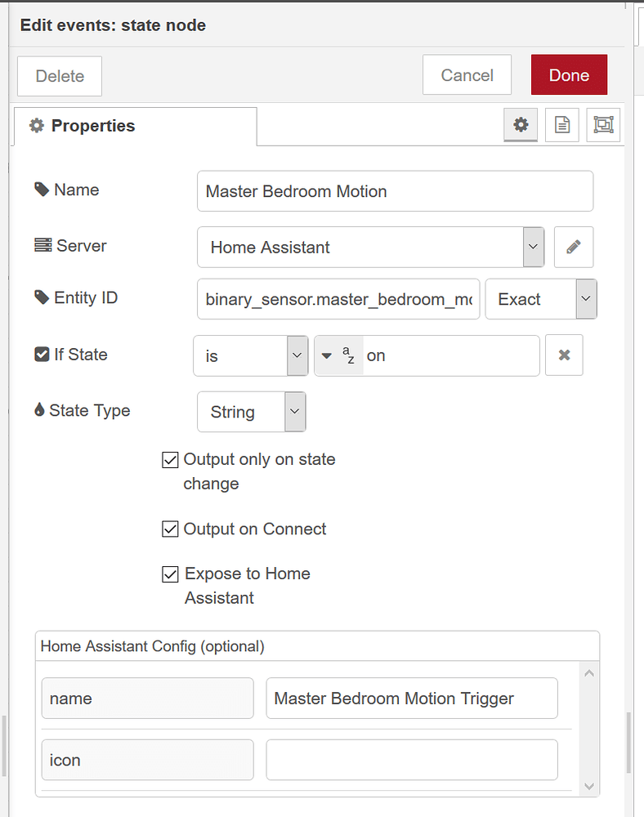Clear the If State value with X icon
Image resolution: width=644 pixels, height=817 pixels.
(564, 355)
